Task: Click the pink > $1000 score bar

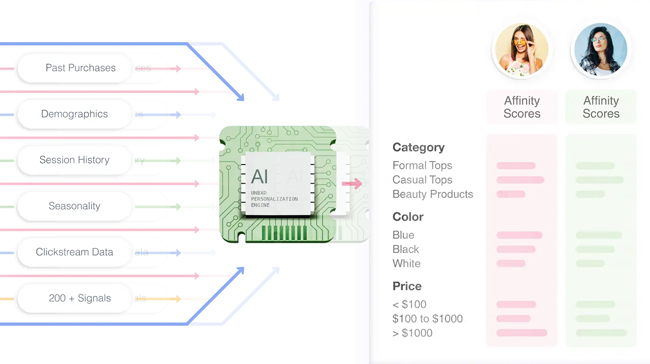Action: [521, 332]
